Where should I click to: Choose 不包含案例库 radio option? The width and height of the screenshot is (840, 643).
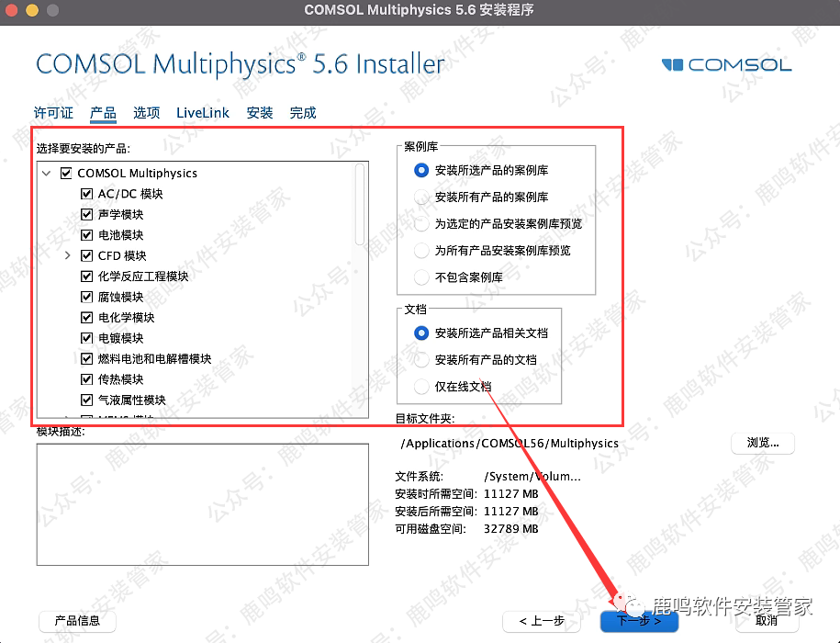[421, 276]
